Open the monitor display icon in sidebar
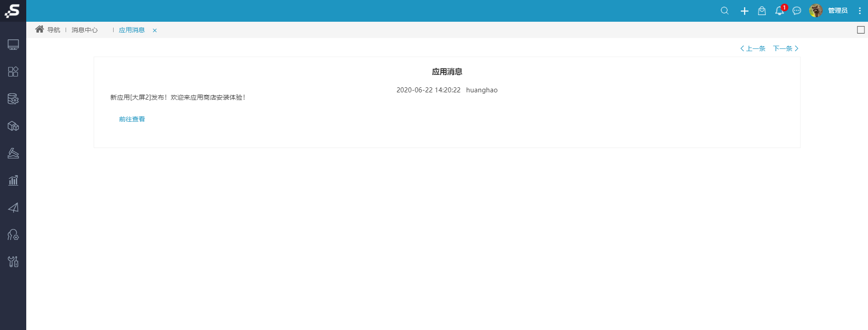The width and height of the screenshot is (868, 330). coord(13,45)
